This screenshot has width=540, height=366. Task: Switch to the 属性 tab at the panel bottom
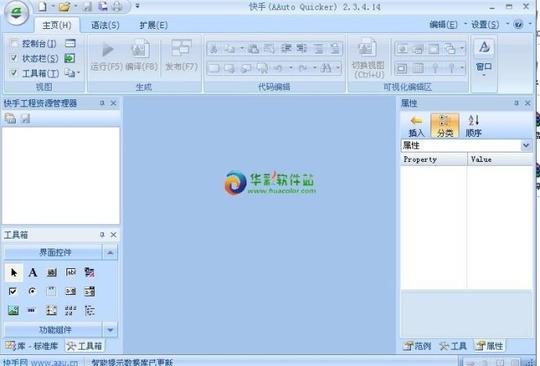coord(489,346)
